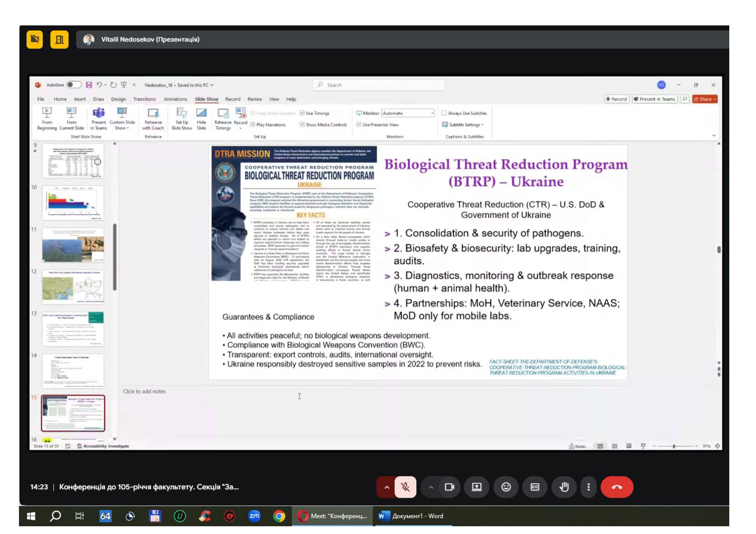Image resolution: width=756 pixels, height=534 pixels.
Task: Click Fit slide to window icon
Action: [x=718, y=446]
